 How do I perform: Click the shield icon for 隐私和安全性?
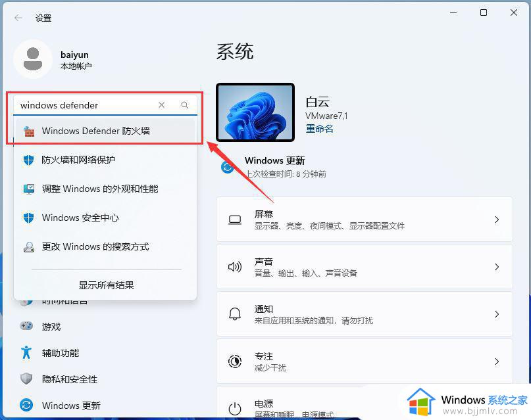tap(26, 379)
